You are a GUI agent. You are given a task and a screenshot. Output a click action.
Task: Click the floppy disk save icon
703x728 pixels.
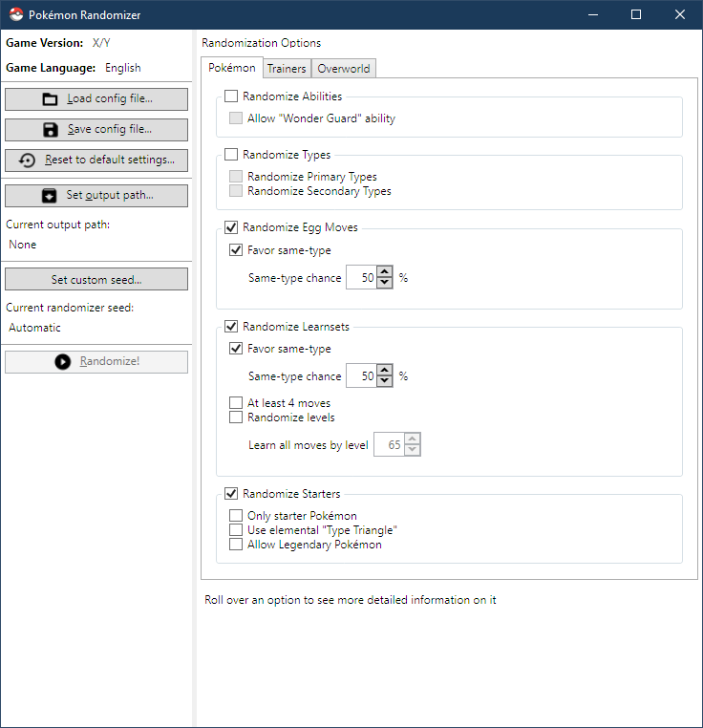tap(51, 130)
